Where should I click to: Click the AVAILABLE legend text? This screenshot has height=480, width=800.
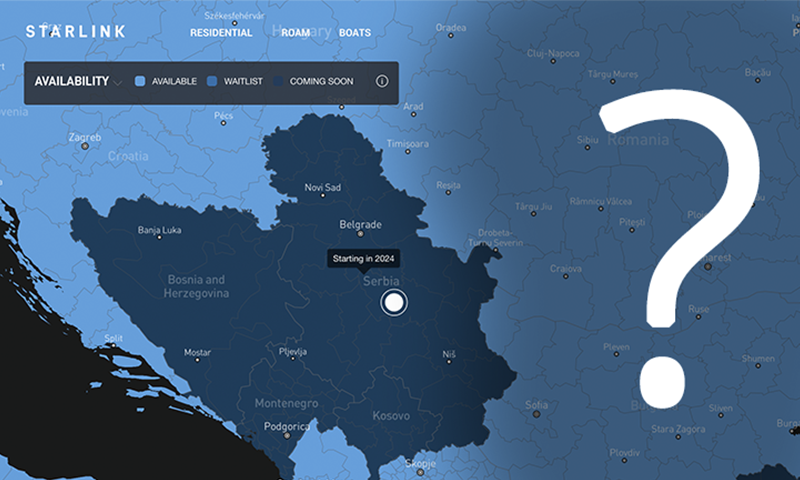pyautogui.click(x=174, y=81)
